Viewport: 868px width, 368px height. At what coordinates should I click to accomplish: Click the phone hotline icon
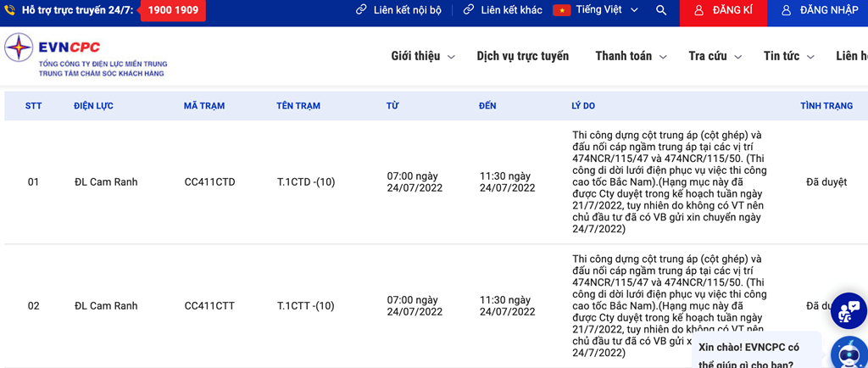pos(10,10)
